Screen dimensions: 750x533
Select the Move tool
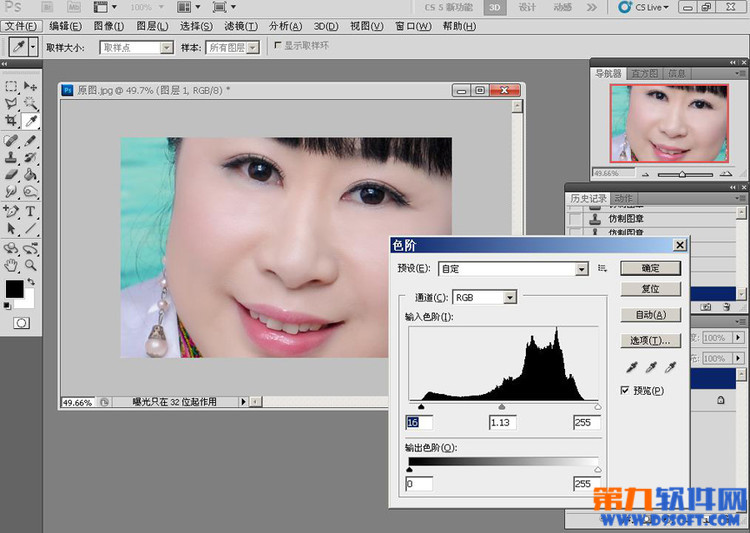(x=30, y=87)
